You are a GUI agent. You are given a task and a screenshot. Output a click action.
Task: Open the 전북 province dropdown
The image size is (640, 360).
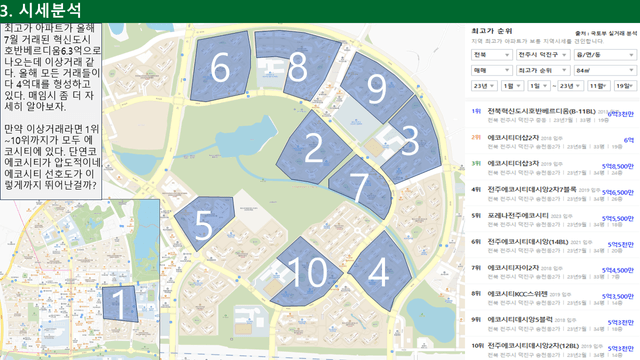pyautogui.click(x=491, y=55)
